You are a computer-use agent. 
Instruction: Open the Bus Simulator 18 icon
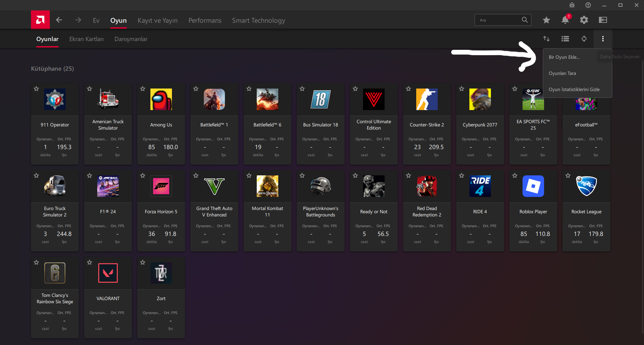click(x=321, y=99)
